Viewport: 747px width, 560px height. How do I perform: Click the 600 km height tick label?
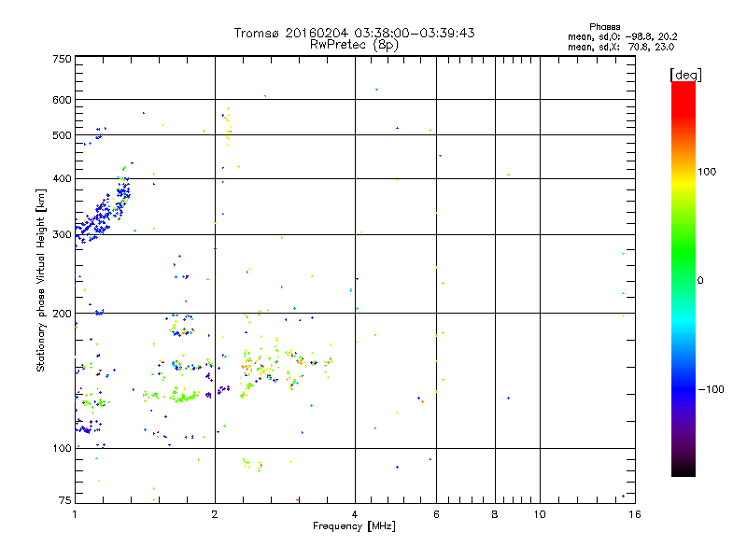pos(62,100)
